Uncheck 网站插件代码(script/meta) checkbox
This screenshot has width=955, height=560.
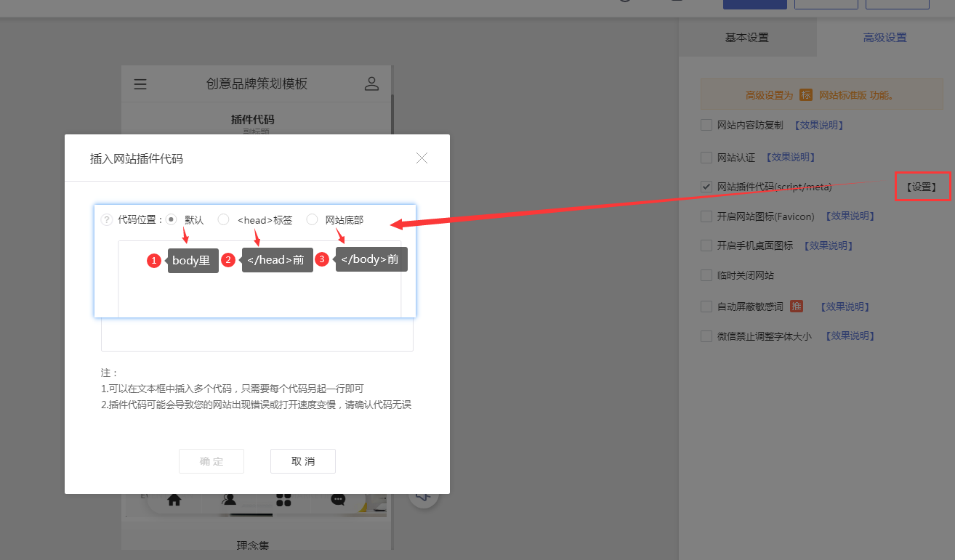706,187
